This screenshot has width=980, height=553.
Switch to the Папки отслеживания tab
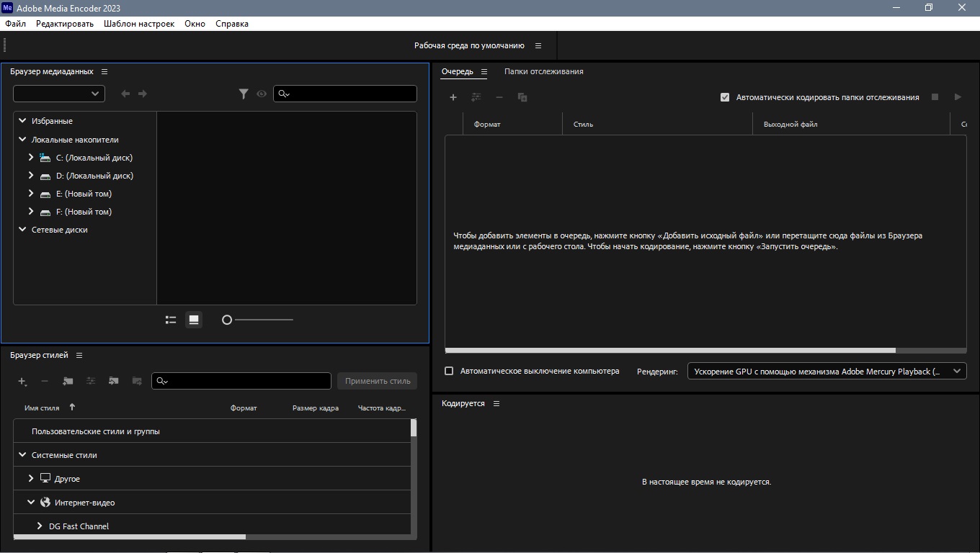tap(543, 72)
